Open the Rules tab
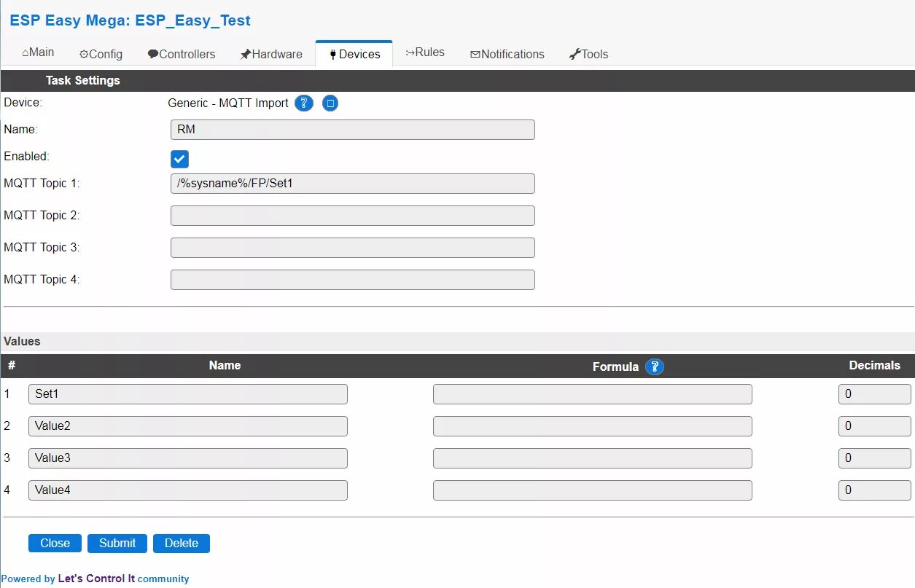Image resolution: width=915 pixels, height=588 pixels. (x=425, y=52)
